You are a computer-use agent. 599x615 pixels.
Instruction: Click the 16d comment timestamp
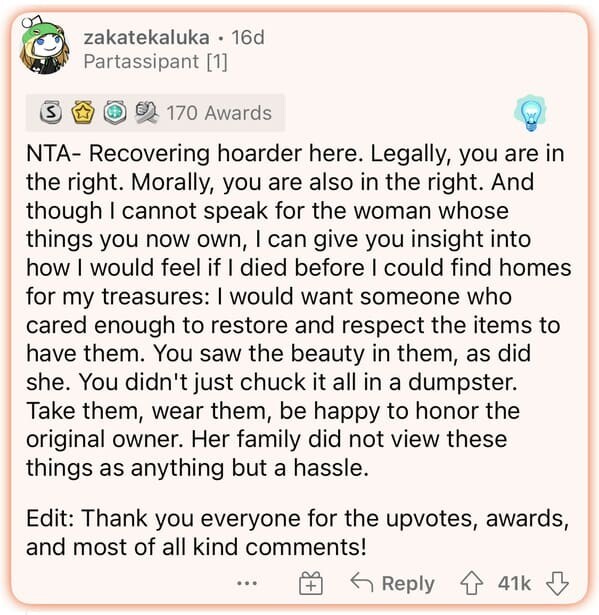click(248, 38)
